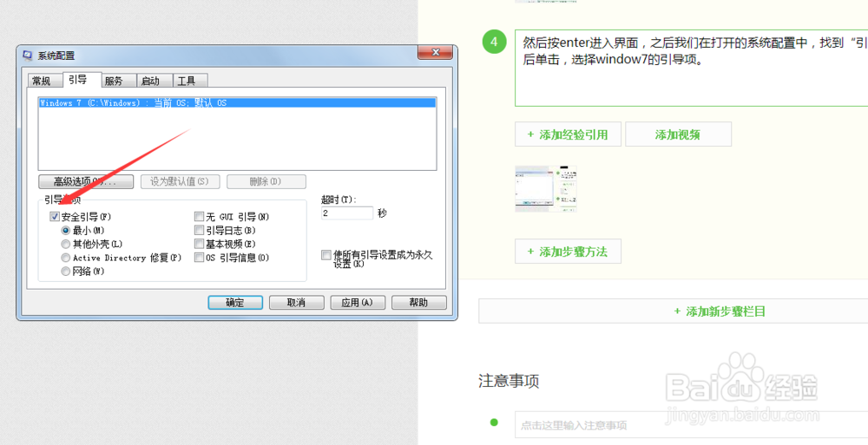The width and height of the screenshot is (868, 445).
Task: Open the uploaded step screenshot thumbnail
Action: coord(546,188)
